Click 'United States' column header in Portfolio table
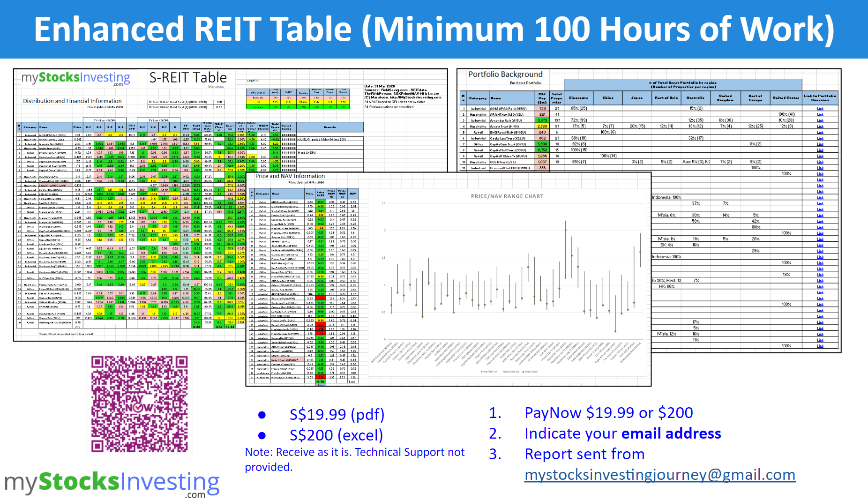868x500 pixels. click(x=786, y=97)
